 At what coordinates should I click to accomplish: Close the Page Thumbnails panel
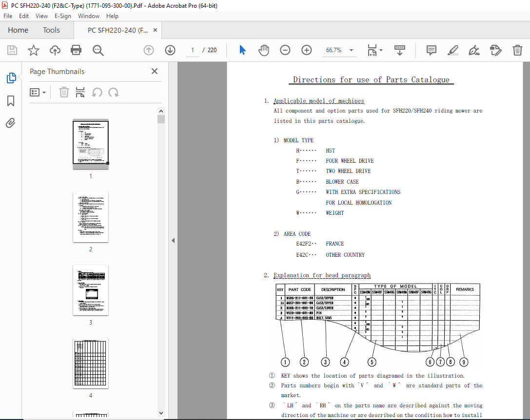[x=155, y=71]
